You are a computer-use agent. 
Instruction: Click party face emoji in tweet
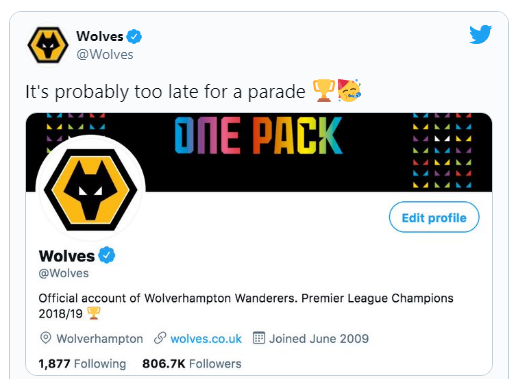coord(349,90)
